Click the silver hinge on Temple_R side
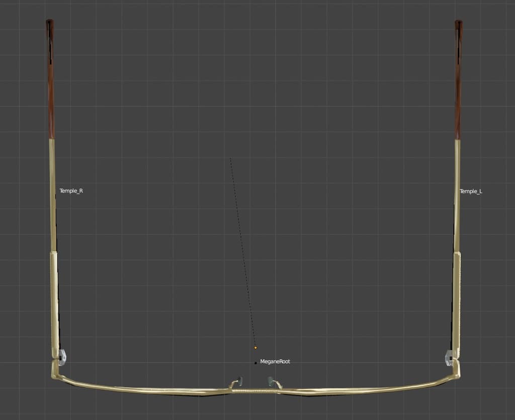This screenshot has height=420, width=515. [62, 357]
